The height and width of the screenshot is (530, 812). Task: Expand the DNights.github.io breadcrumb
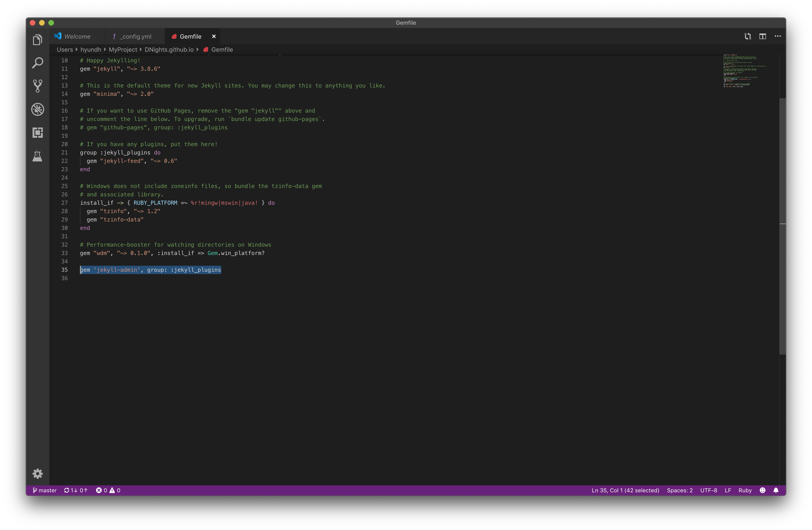click(169, 50)
